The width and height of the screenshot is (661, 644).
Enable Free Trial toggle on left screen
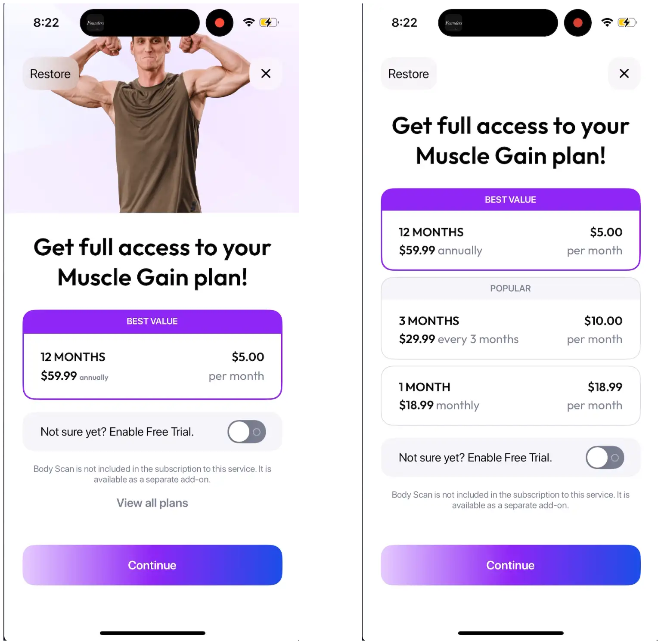247,432
